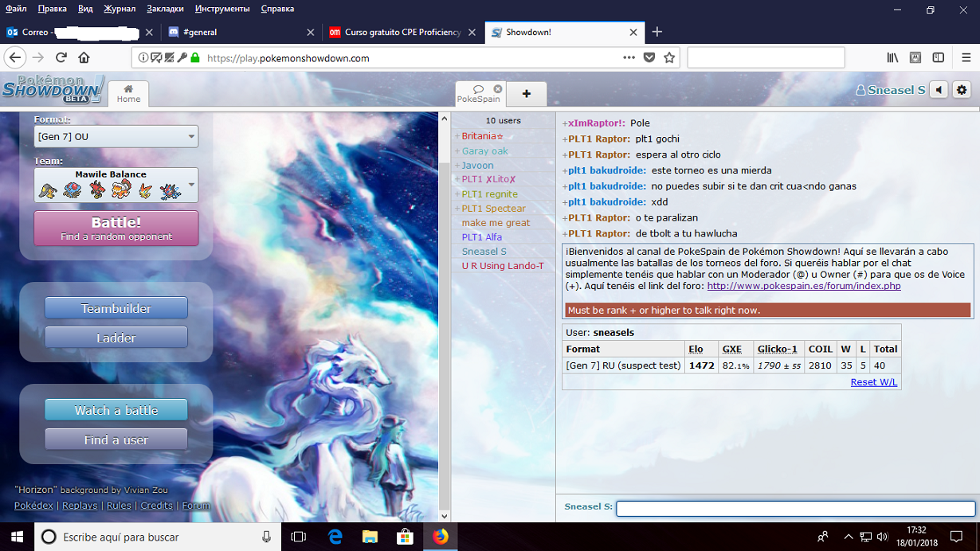Viewport: 980px width, 551px height.
Task: Open the Windows Start menu
Action: click(x=17, y=537)
